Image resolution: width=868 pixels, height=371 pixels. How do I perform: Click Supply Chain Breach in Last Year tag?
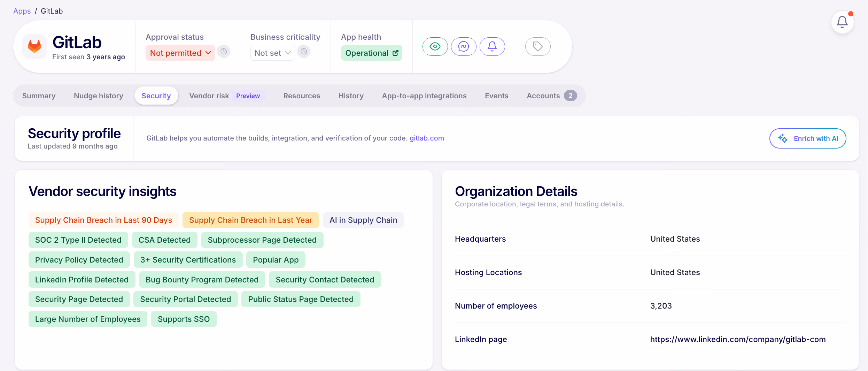(x=251, y=220)
